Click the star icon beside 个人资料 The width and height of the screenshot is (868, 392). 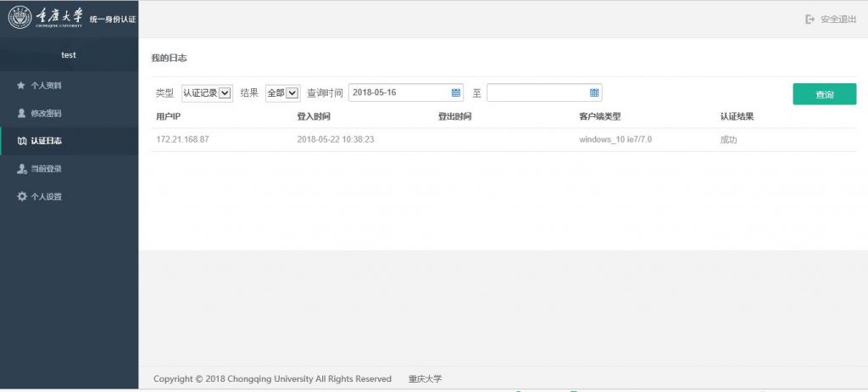(x=21, y=86)
